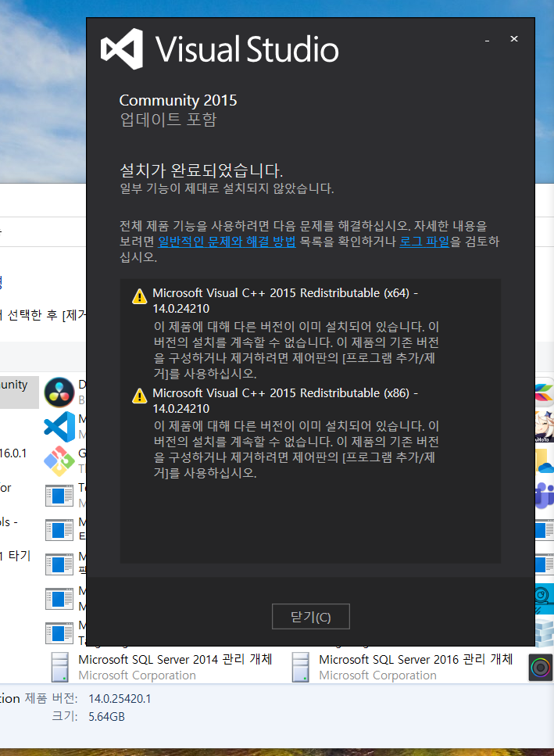Select the DaVinci Resolve icon in programs list
The width and height of the screenshot is (554, 756).
click(x=59, y=392)
